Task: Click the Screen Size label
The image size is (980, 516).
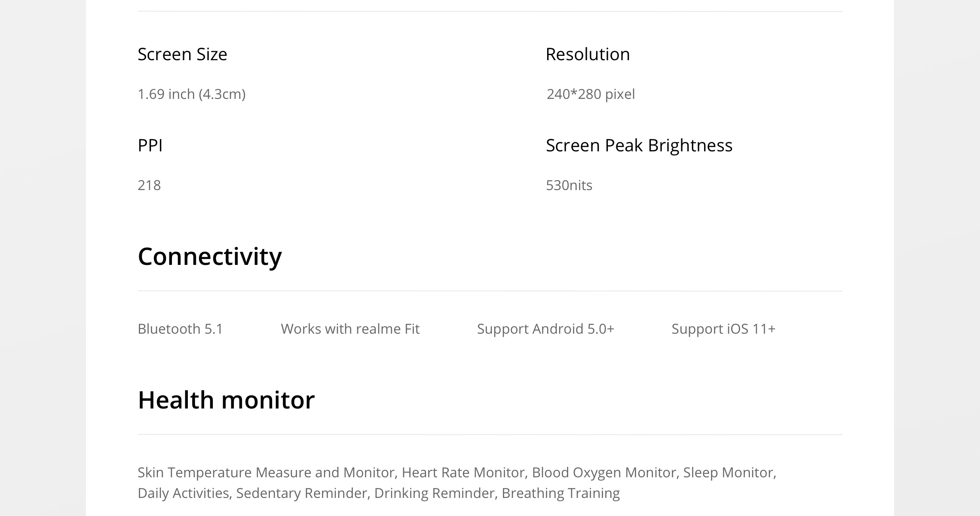Action: point(182,55)
